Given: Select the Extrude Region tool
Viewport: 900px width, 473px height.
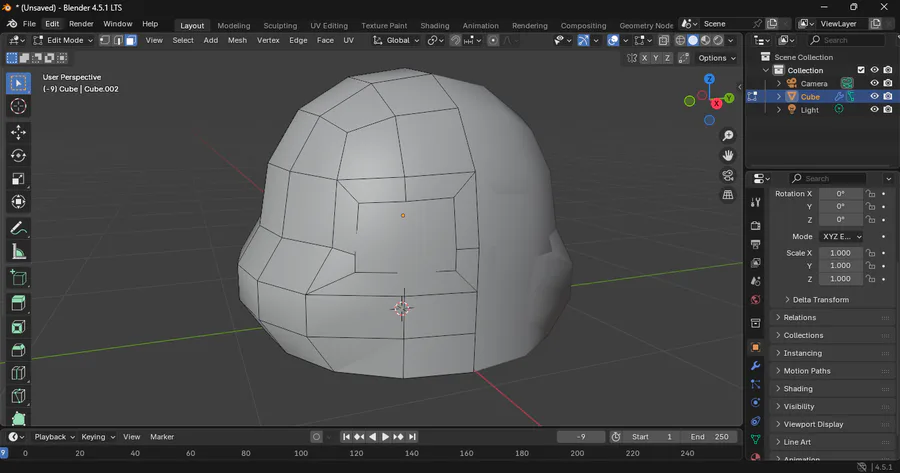Looking at the screenshot, I should 18,304.
